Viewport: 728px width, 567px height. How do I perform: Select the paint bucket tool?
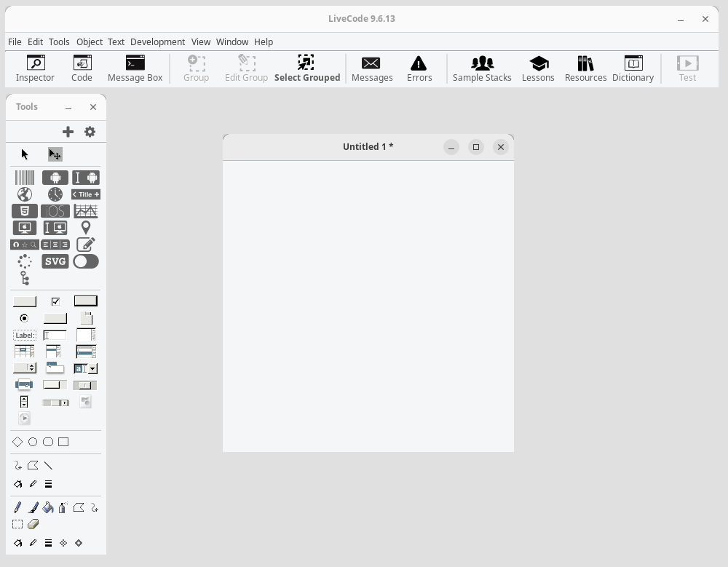point(48,507)
